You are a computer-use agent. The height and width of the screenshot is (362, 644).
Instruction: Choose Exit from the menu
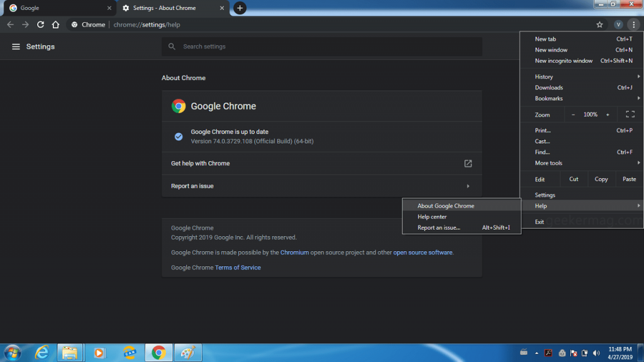pyautogui.click(x=581, y=222)
